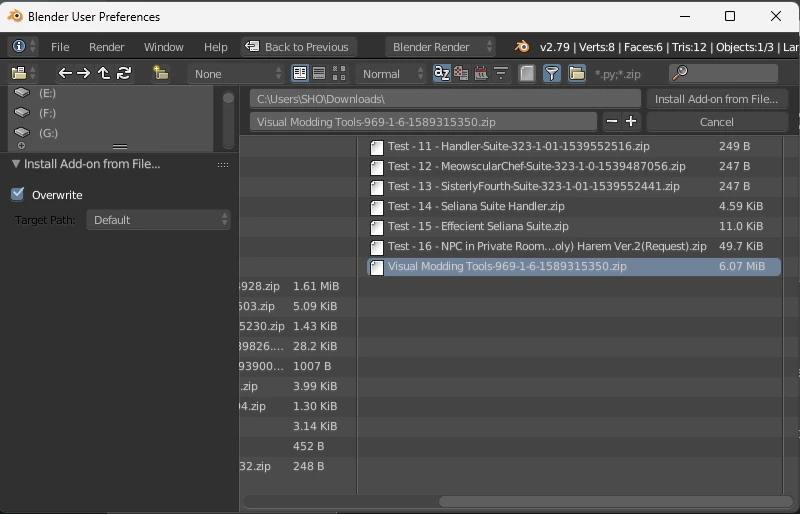This screenshot has width=800, height=514.
Task: Select Test - 14 - Seliana Suite Handler.zip
Action: (x=574, y=206)
